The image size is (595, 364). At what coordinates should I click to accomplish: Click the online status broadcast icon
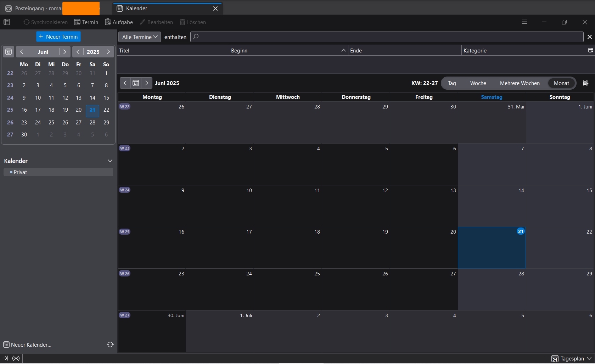(16, 358)
